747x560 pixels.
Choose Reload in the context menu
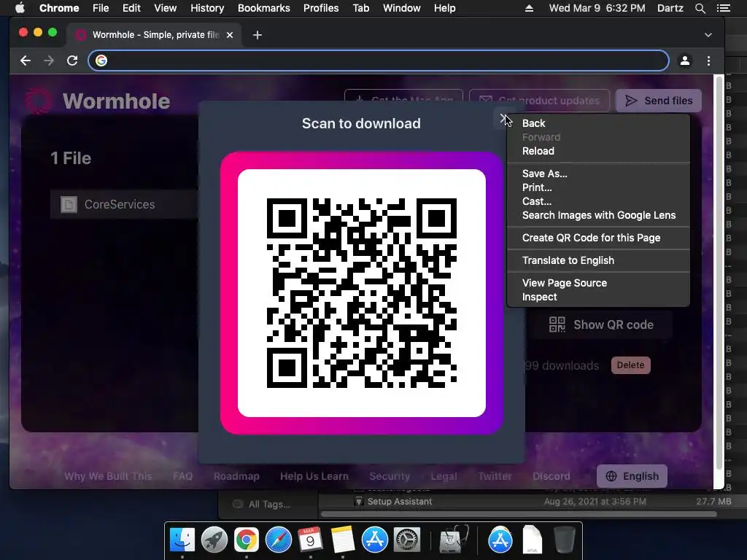point(598,151)
